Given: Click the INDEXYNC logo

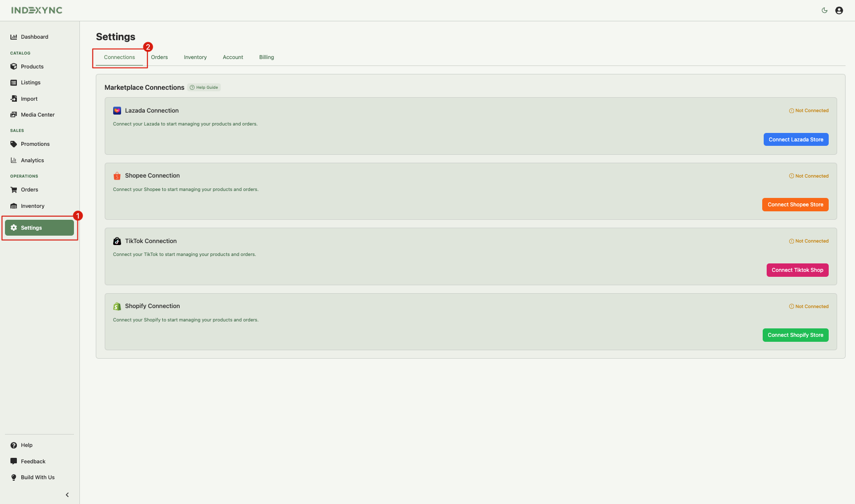Looking at the screenshot, I should pos(37,10).
